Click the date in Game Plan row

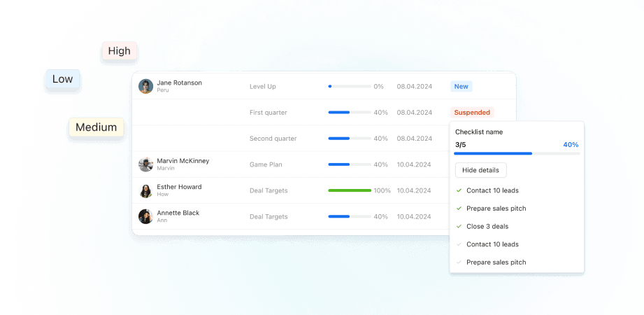414,164
